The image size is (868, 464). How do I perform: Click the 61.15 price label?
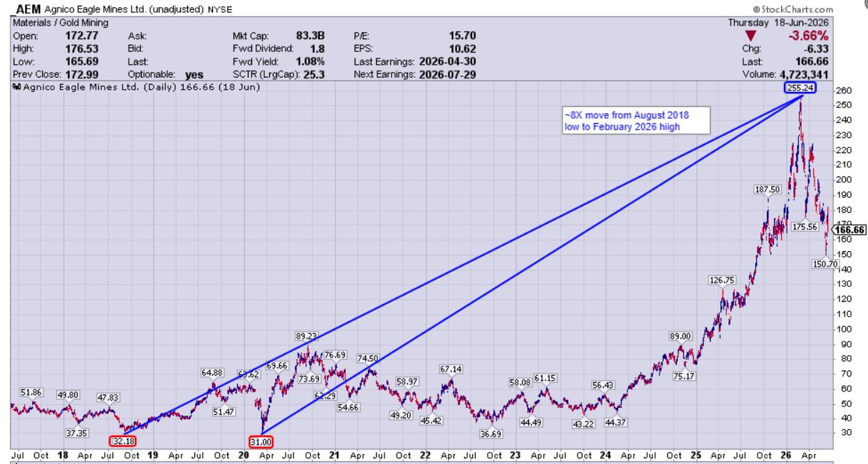[x=545, y=378]
